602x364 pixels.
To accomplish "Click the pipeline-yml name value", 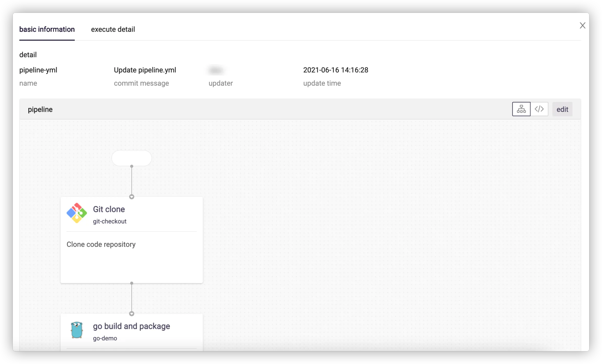I will click(38, 70).
